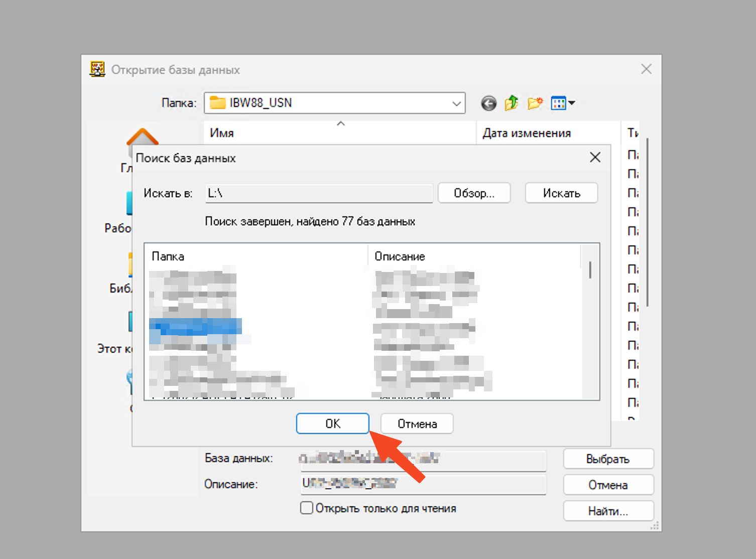Close the Поиск баз данных dialog
The height and width of the screenshot is (559, 756).
[x=595, y=158]
